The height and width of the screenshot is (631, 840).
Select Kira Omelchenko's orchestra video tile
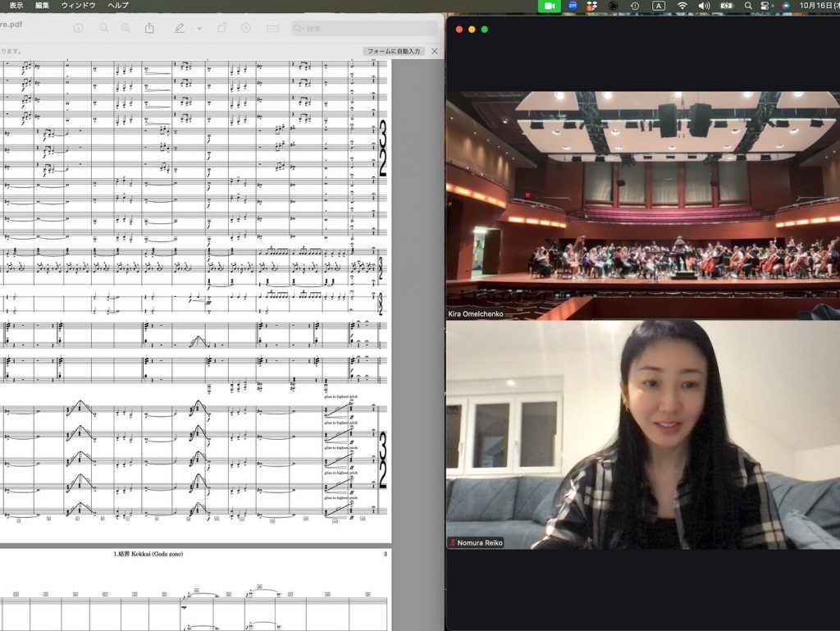coord(642,205)
